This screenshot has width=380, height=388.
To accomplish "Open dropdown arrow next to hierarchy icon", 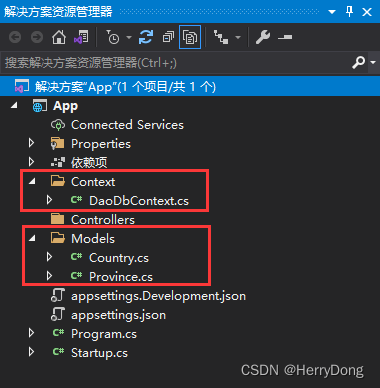I will click(238, 37).
